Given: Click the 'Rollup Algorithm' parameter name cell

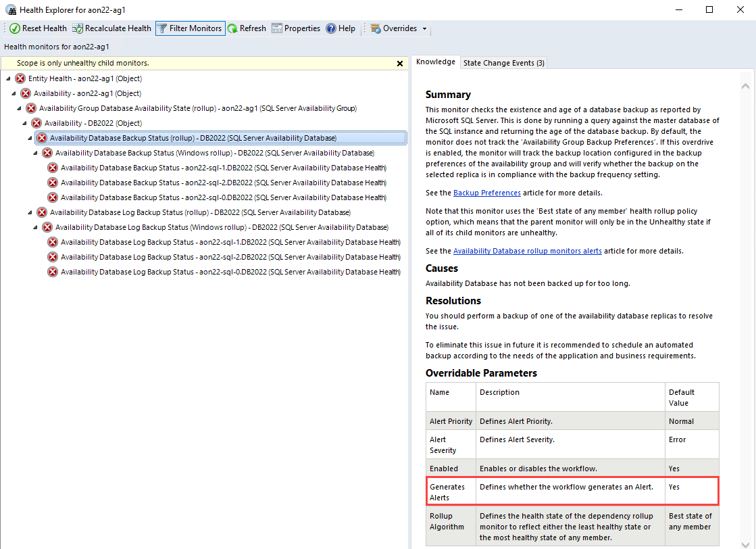Looking at the screenshot, I should click(451, 526).
